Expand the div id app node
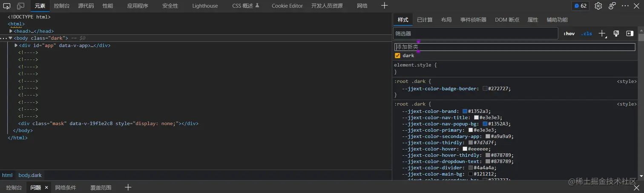This screenshot has height=193, width=644. pyautogui.click(x=16, y=45)
